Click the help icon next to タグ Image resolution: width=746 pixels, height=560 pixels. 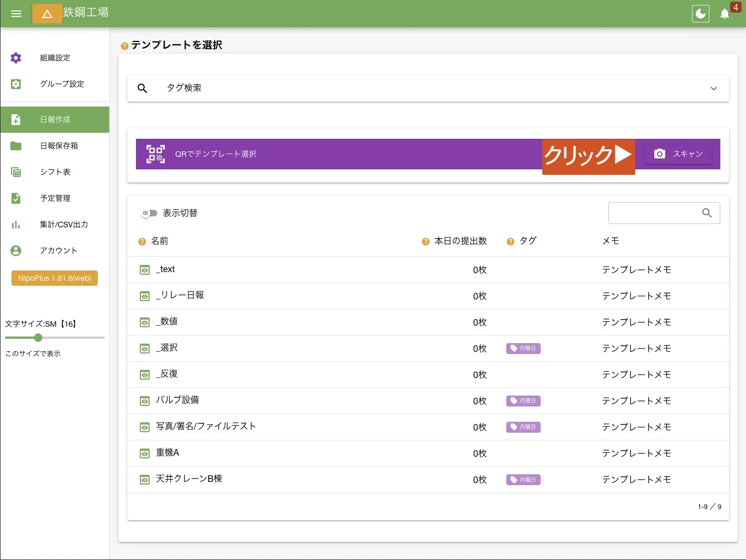click(x=510, y=241)
